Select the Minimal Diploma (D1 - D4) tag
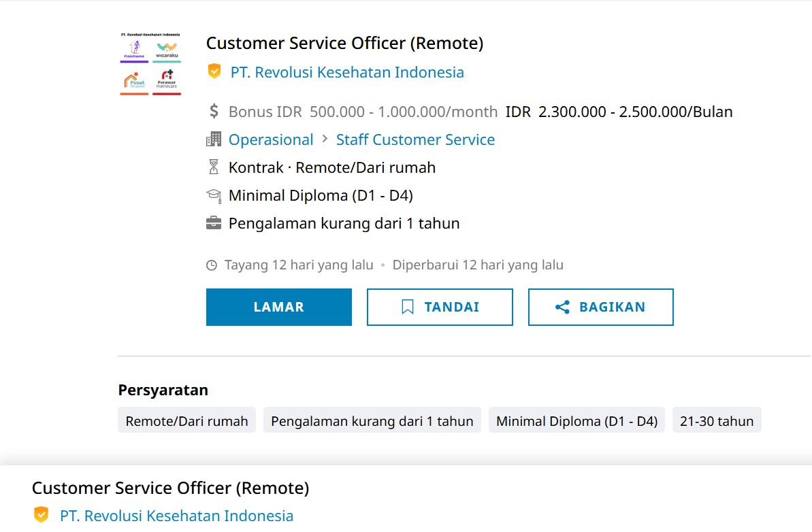Viewport: 812px width, 532px height. (576, 420)
